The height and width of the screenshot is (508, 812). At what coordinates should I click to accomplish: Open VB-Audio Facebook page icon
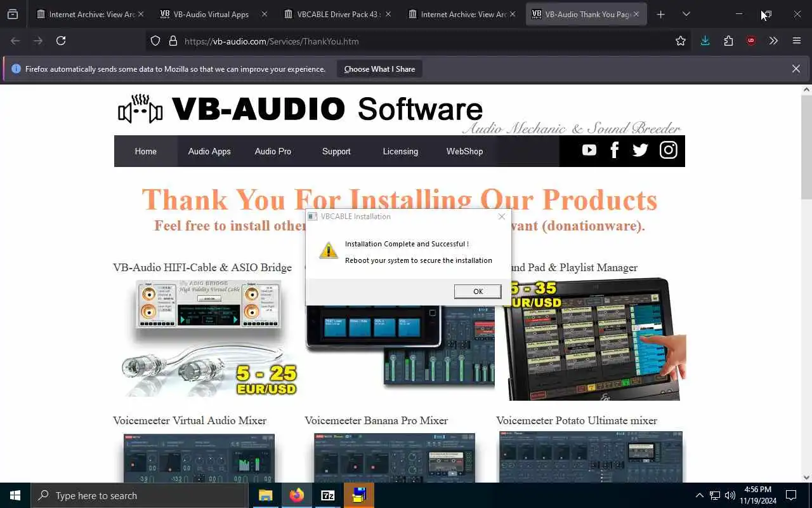coord(614,150)
